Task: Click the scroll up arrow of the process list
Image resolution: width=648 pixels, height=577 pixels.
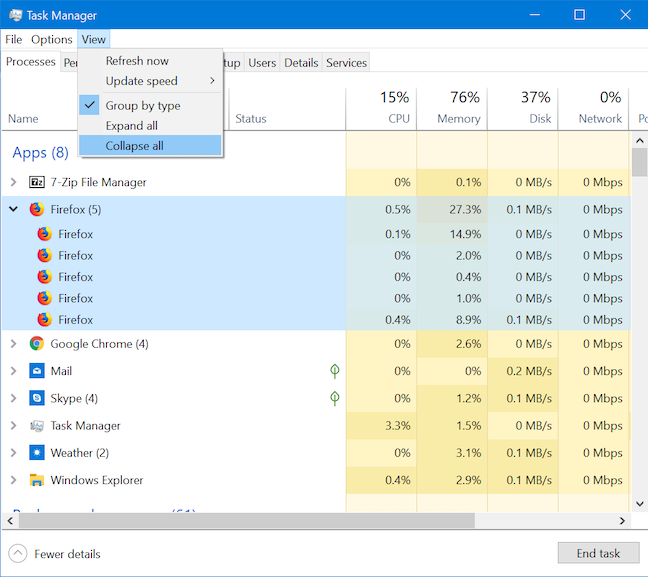Action: pyautogui.click(x=639, y=141)
